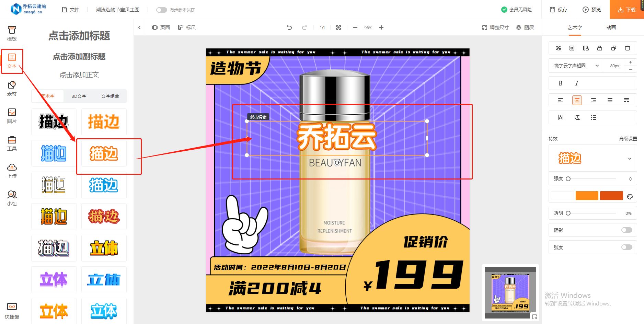Click the orange color swatch in stroke settings
The image size is (644, 324).
(x=587, y=195)
